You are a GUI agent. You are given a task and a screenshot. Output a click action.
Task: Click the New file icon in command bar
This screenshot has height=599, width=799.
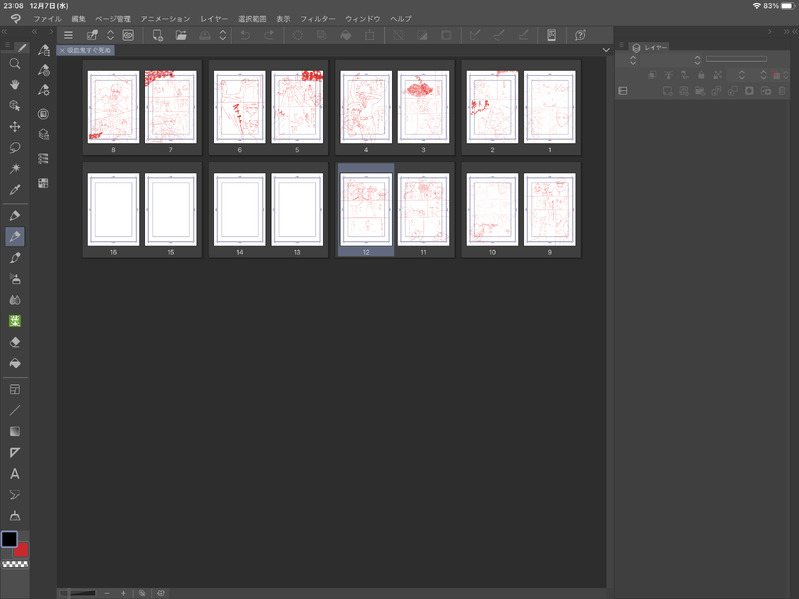point(157,35)
